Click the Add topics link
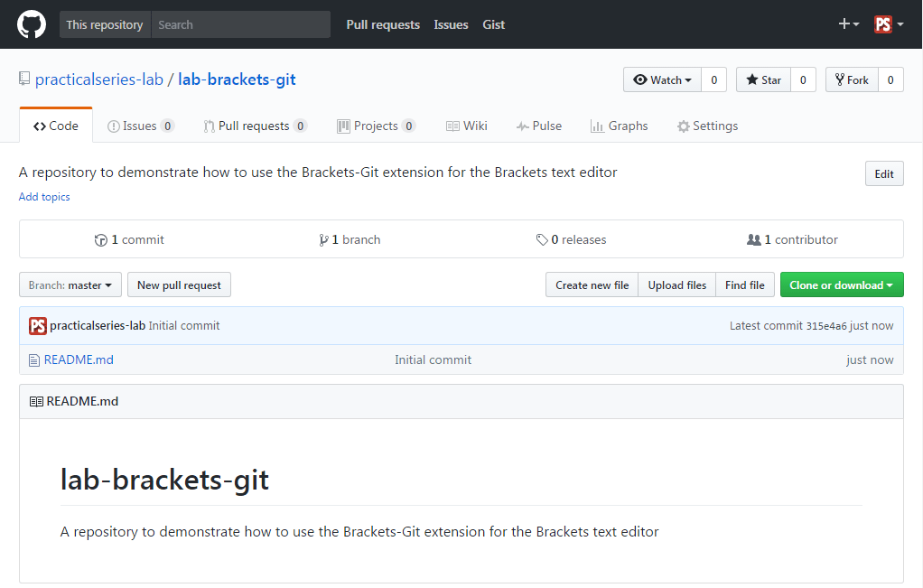 pos(44,197)
